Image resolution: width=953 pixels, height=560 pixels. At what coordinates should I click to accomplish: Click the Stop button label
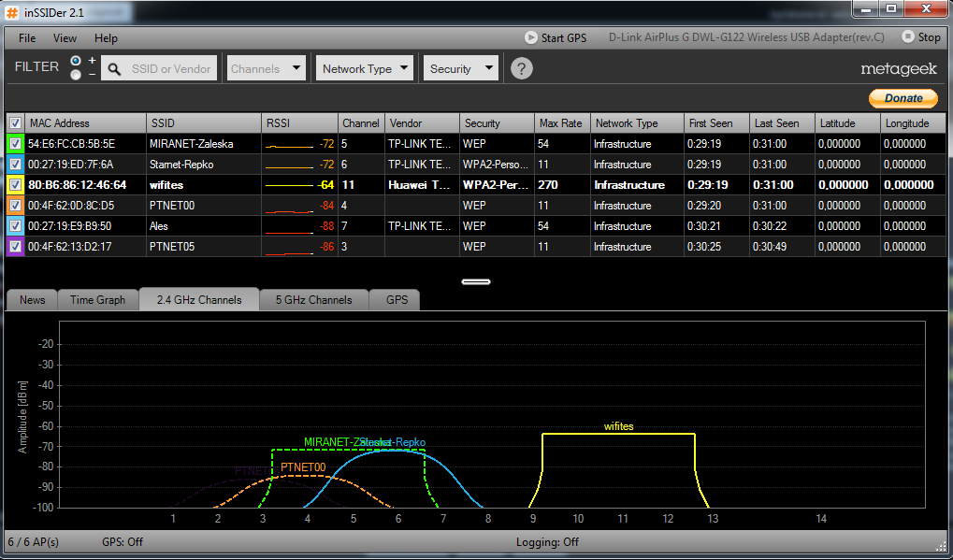(x=930, y=37)
